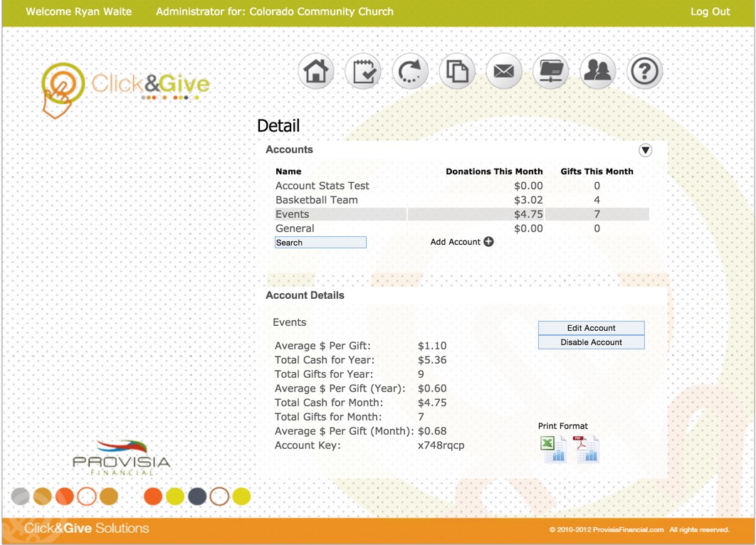This screenshot has width=756, height=545.
Task: Click the Provisia Financial logo
Action: (122, 457)
